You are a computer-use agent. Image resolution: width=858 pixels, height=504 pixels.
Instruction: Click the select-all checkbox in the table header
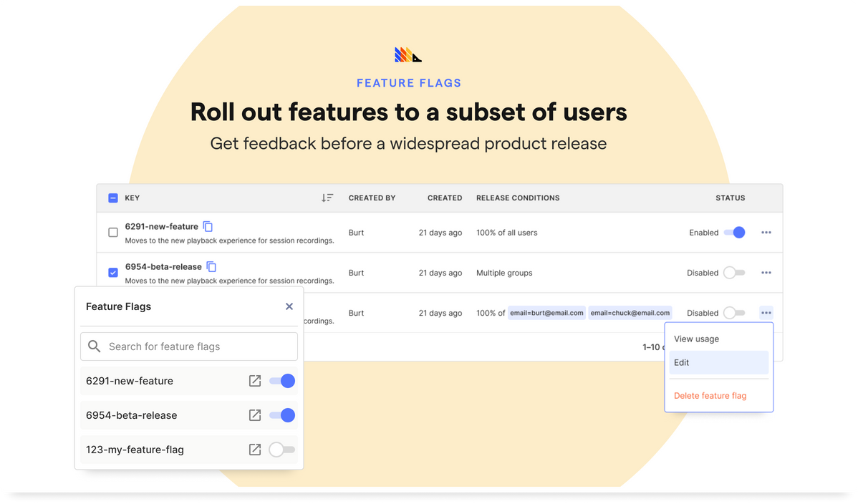112,198
